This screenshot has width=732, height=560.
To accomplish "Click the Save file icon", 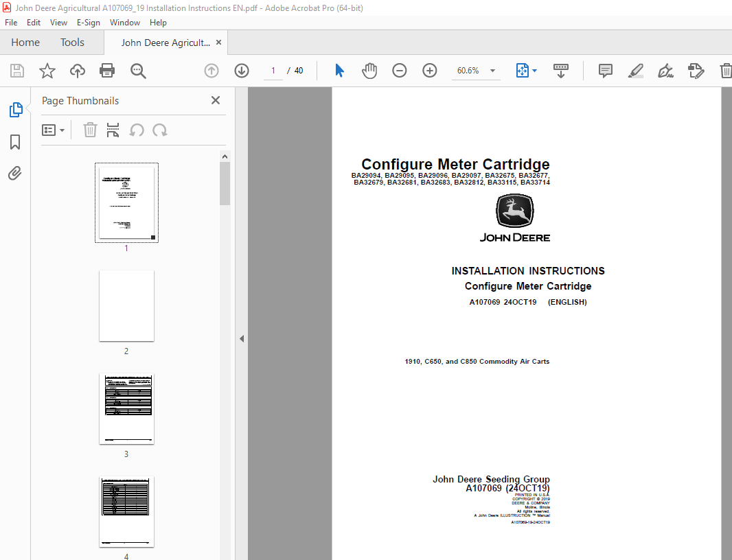I will click(x=17, y=71).
